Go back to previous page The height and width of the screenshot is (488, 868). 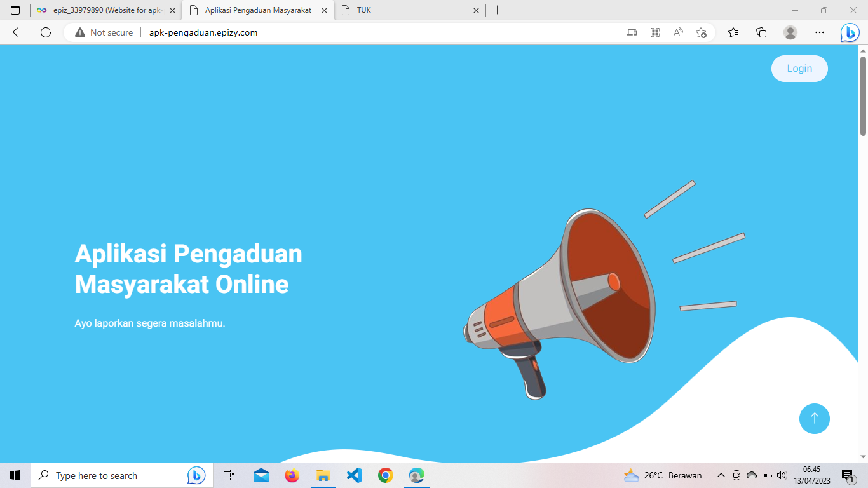[18, 32]
